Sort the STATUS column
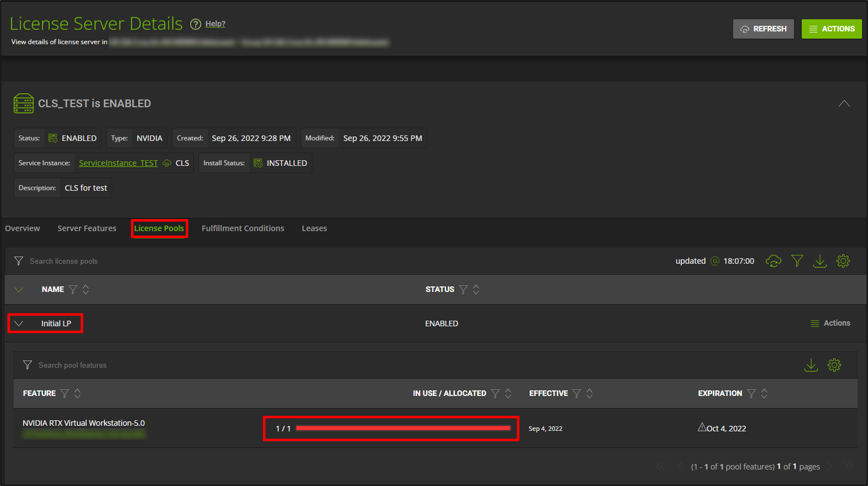The height and width of the screenshot is (486, 868). (476, 289)
